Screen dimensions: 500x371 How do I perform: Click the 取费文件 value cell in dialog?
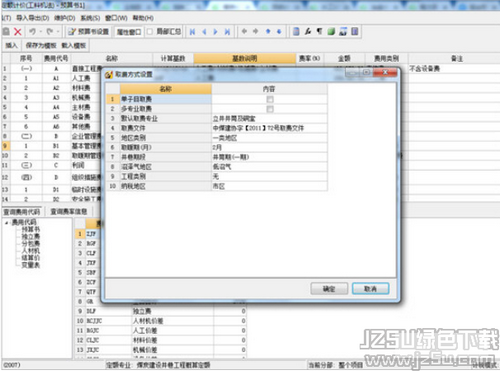tap(269, 128)
